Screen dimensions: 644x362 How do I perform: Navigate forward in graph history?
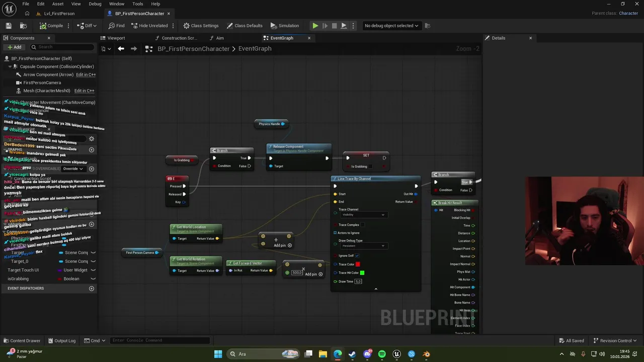coord(134,49)
